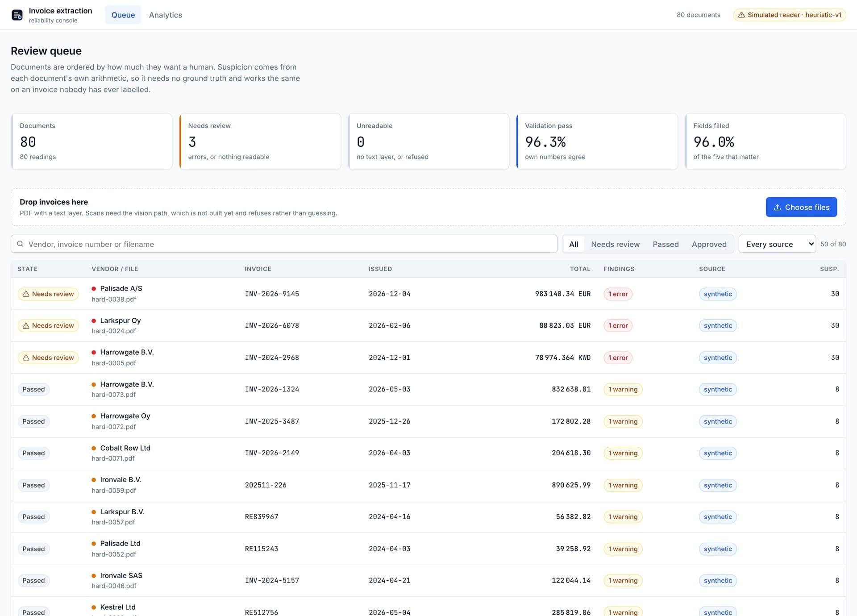Click the red dot beside Larkspur Oy

point(94,321)
